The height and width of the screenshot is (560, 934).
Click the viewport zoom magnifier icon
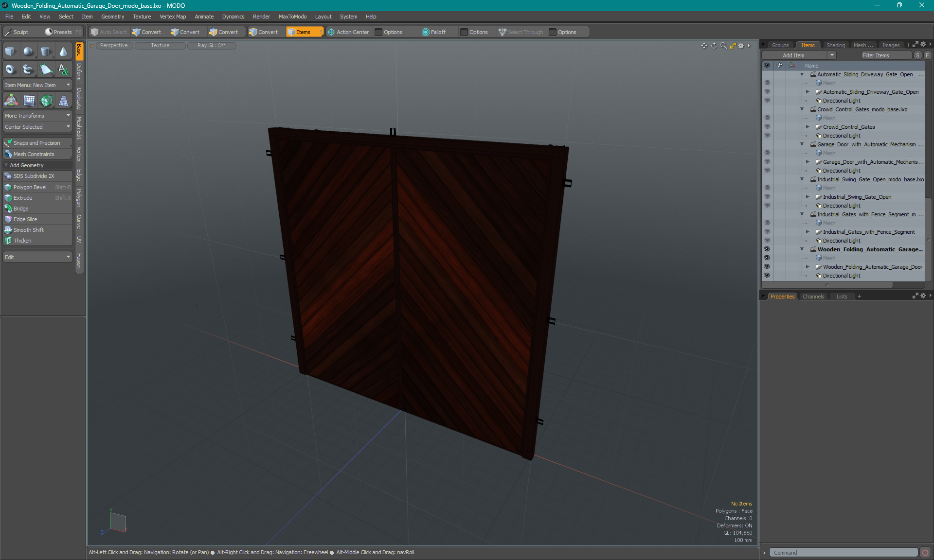(723, 46)
